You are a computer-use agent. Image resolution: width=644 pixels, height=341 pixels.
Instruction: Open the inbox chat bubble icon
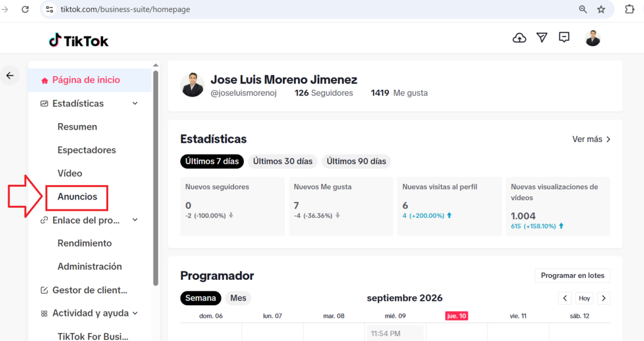564,37
